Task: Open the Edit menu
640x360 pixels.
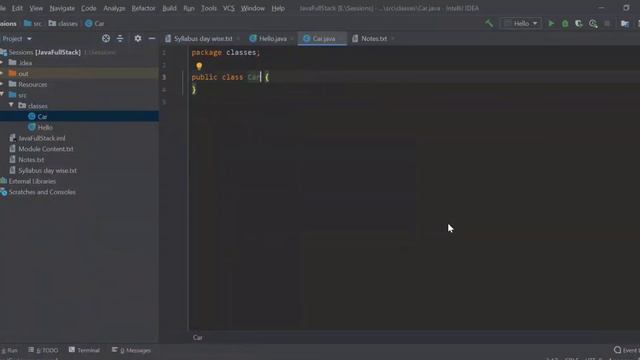Action: tap(17, 8)
